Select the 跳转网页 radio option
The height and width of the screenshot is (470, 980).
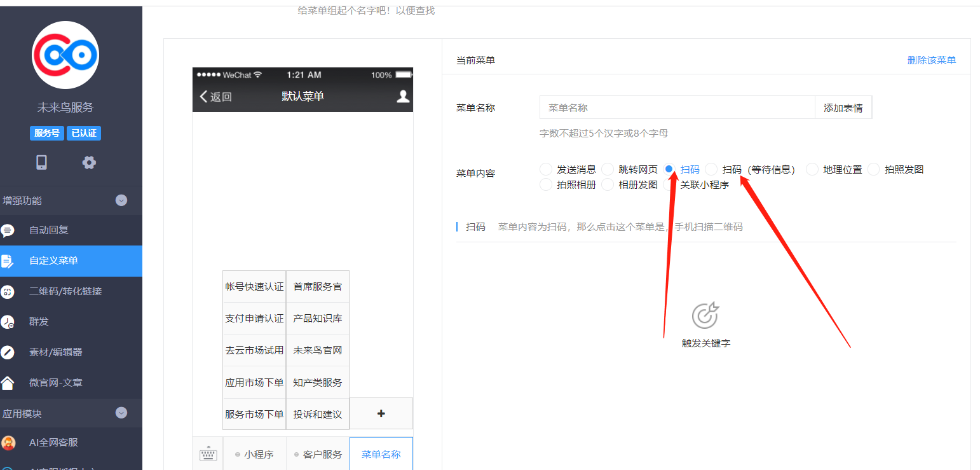tap(608, 169)
